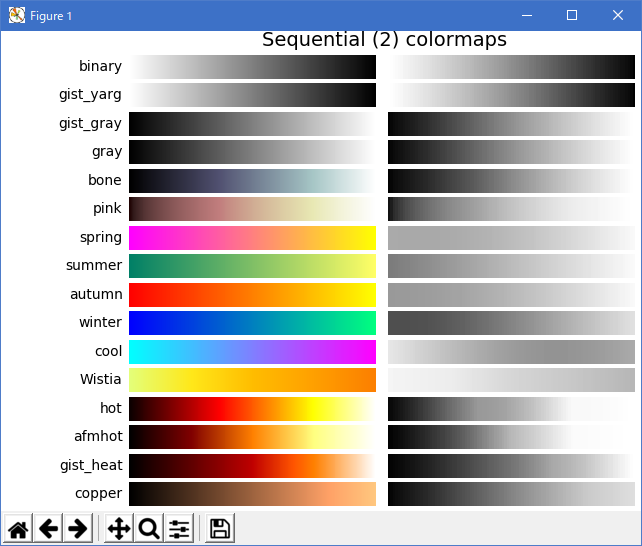This screenshot has width=642, height=546.
Task: Go back to previous view arrow
Action: 48,528
